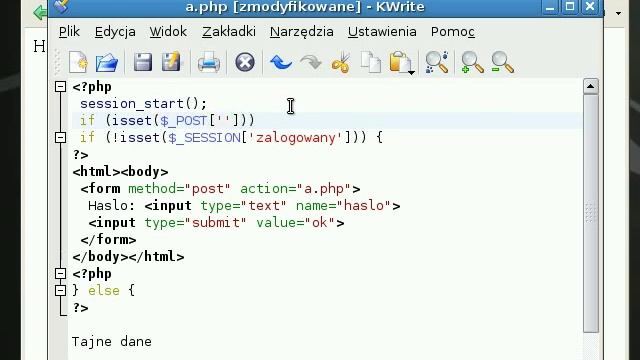This screenshot has width=640, height=360.
Task: Open the Widok menu
Action: pyautogui.click(x=168, y=31)
